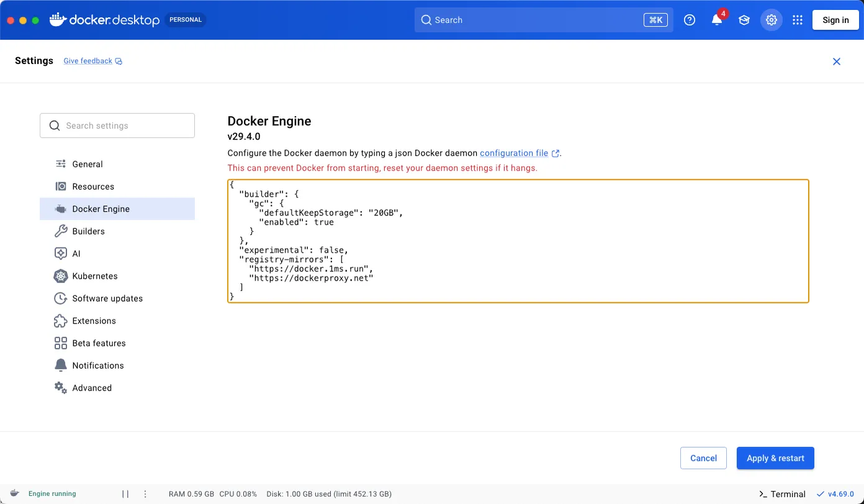This screenshot has height=504, width=864.
Task: Click the "defaultKeepStorage": "20GB" line
Action: coord(331,213)
